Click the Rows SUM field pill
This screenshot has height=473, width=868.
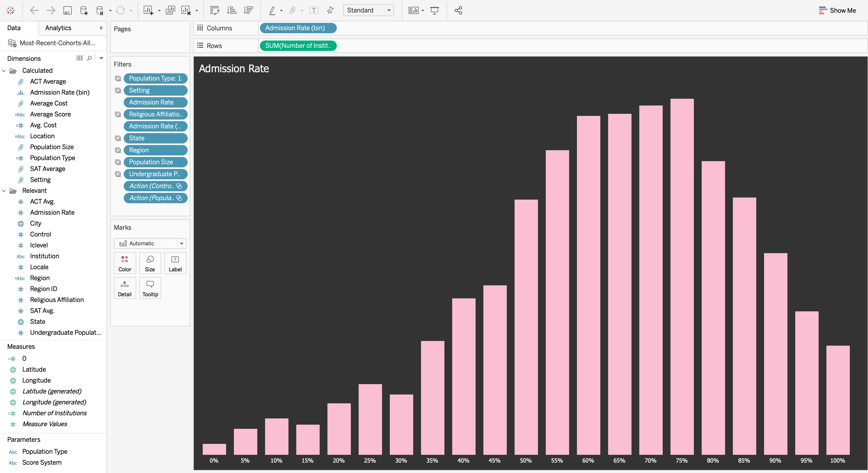point(298,45)
